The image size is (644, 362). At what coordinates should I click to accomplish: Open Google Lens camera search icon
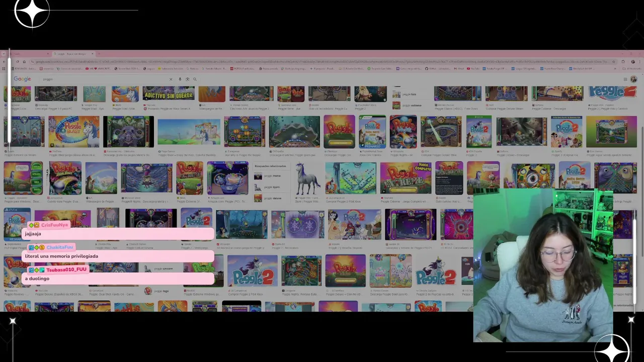187,79
